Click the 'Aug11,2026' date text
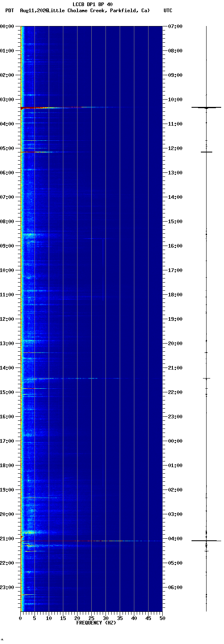The image size is (224, 644). [34, 11]
